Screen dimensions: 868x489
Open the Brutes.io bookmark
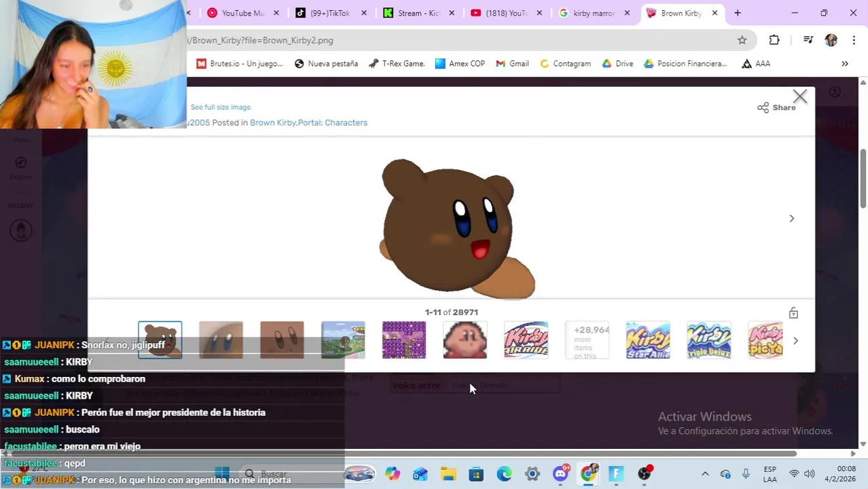(x=240, y=63)
